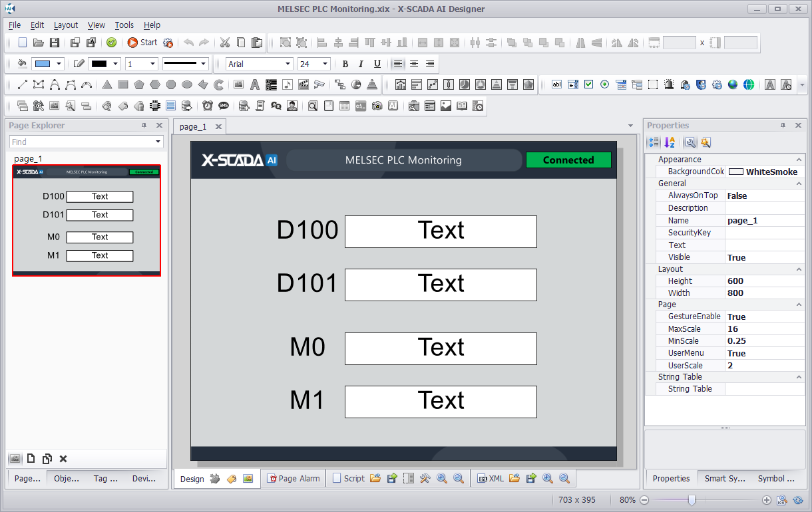Open the Smart Symbol panel tab

pos(725,478)
